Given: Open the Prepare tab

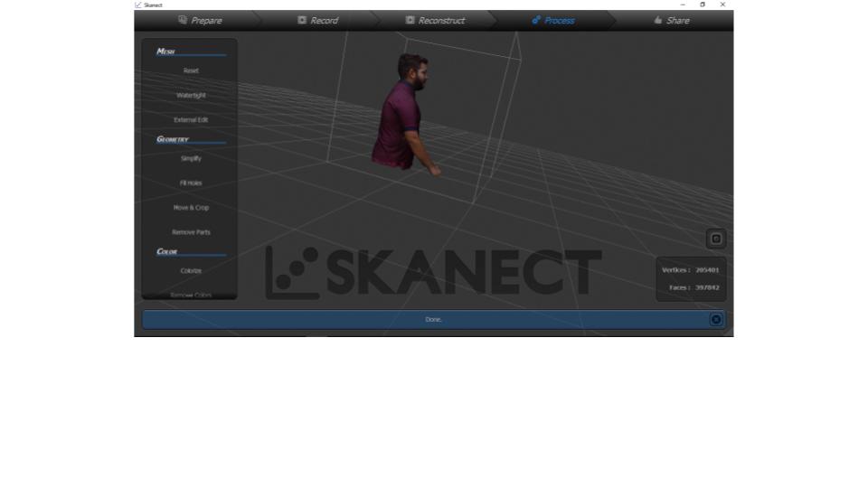Looking at the screenshot, I should (200, 21).
